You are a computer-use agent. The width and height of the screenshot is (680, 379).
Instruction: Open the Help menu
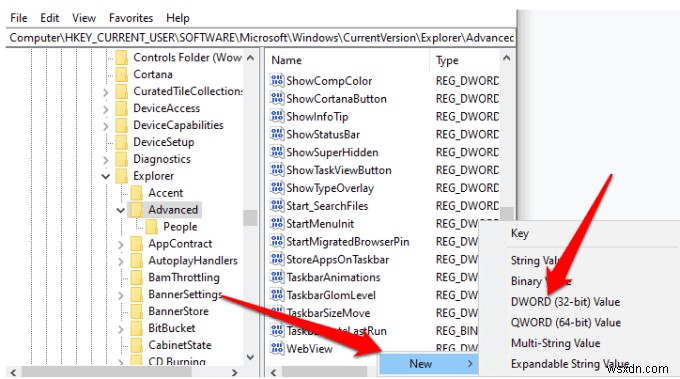click(178, 18)
